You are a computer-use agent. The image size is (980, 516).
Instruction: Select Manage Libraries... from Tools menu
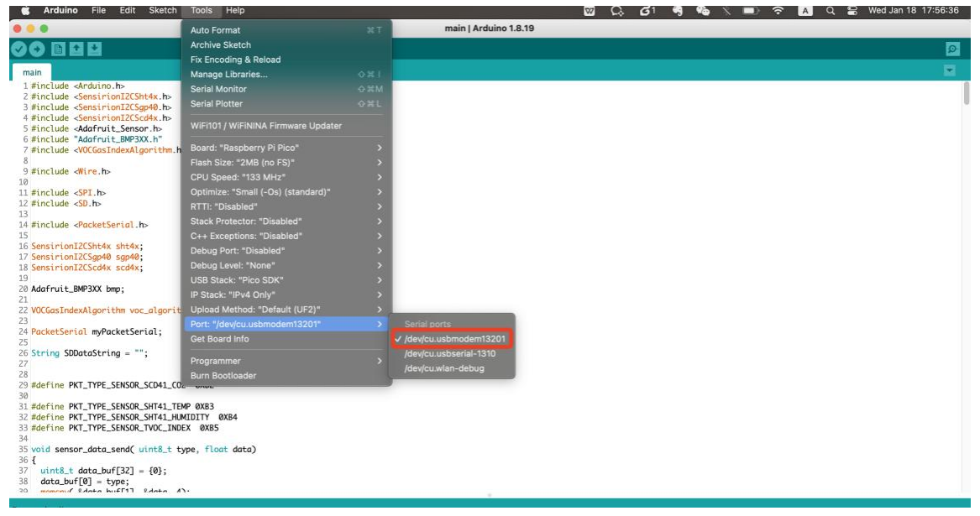(x=229, y=75)
